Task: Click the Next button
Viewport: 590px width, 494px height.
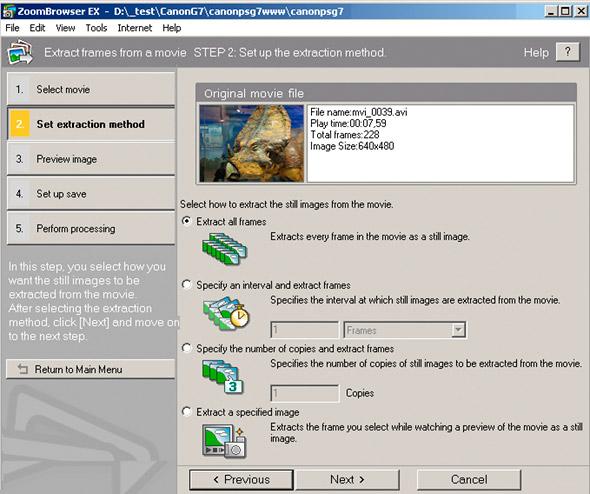Action: click(x=347, y=479)
